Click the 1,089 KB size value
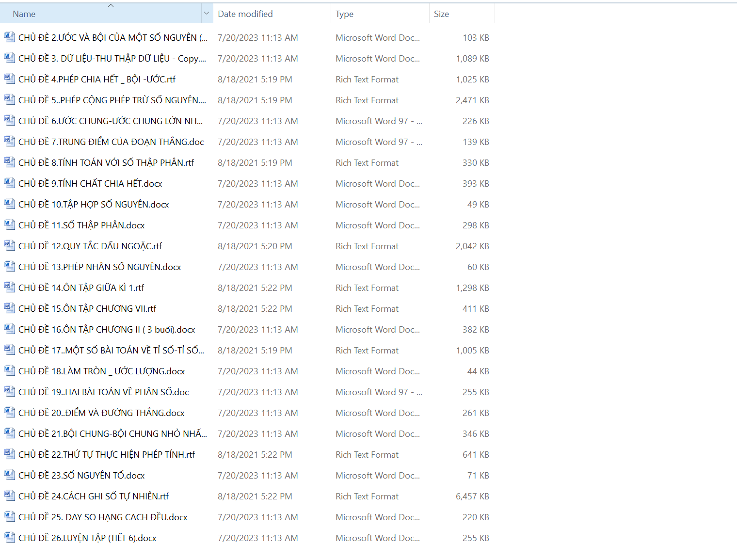Screen dimensions: 737x560 pyautogui.click(x=472, y=58)
